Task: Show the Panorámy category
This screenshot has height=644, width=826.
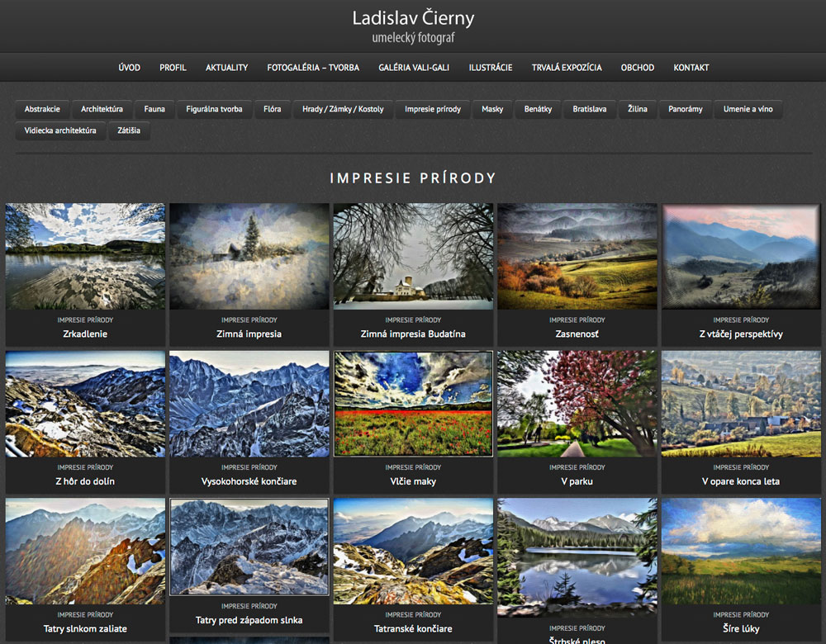Action: (x=686, y=109)
